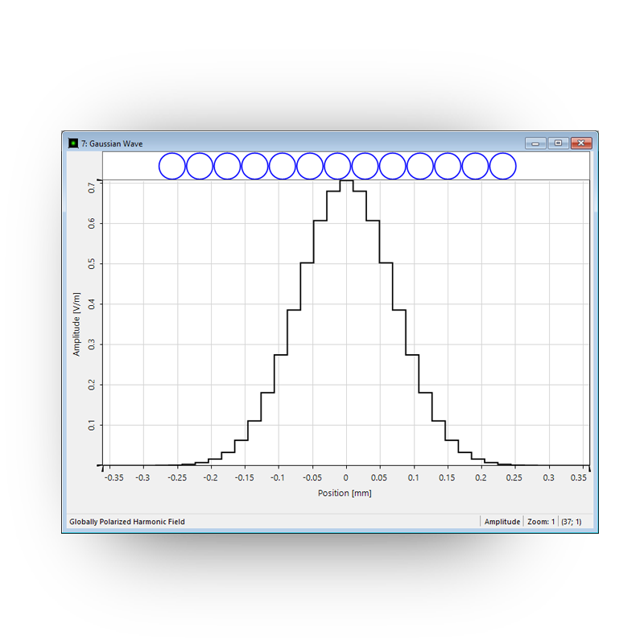Maximize the Gaussian Wave window

click(558, 143)
